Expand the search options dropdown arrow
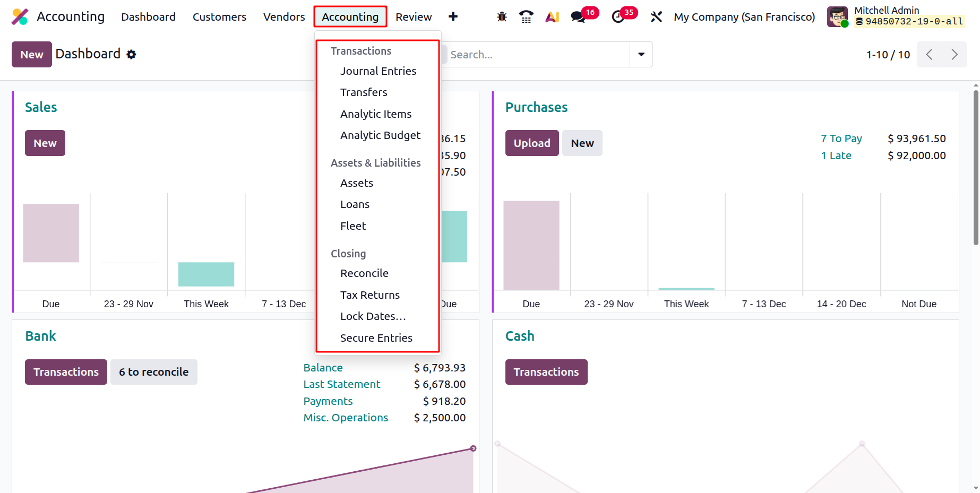Screen dimensions: 980x493 pyautogui.click(x=641, y=55)
